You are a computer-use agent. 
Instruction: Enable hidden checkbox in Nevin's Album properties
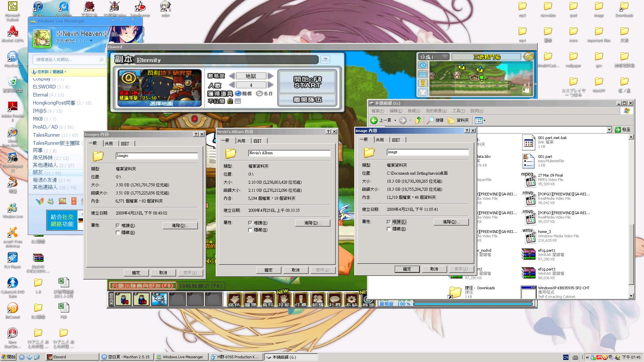click(250, 230)
